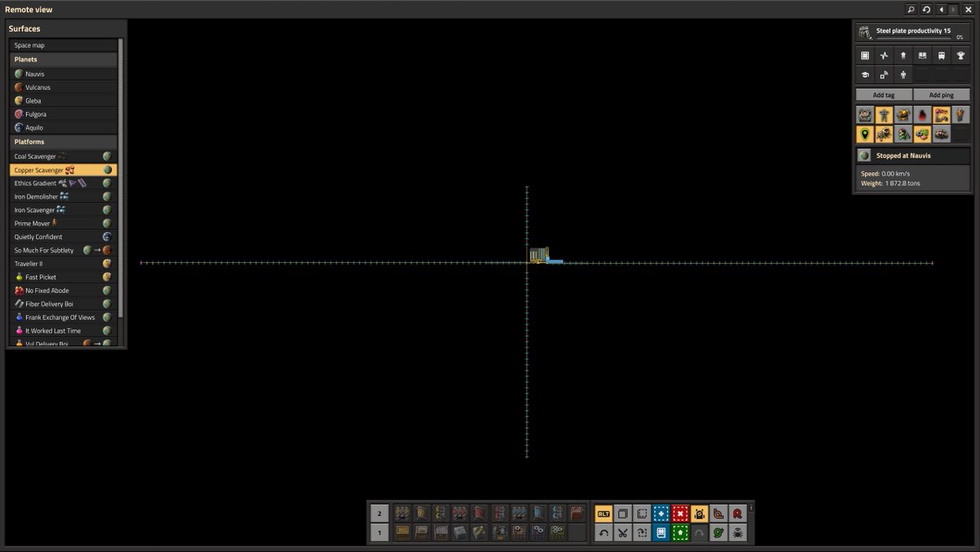Select the Space map entry
This screenshot has width=980, height=552.
click(x=64, y=46)
